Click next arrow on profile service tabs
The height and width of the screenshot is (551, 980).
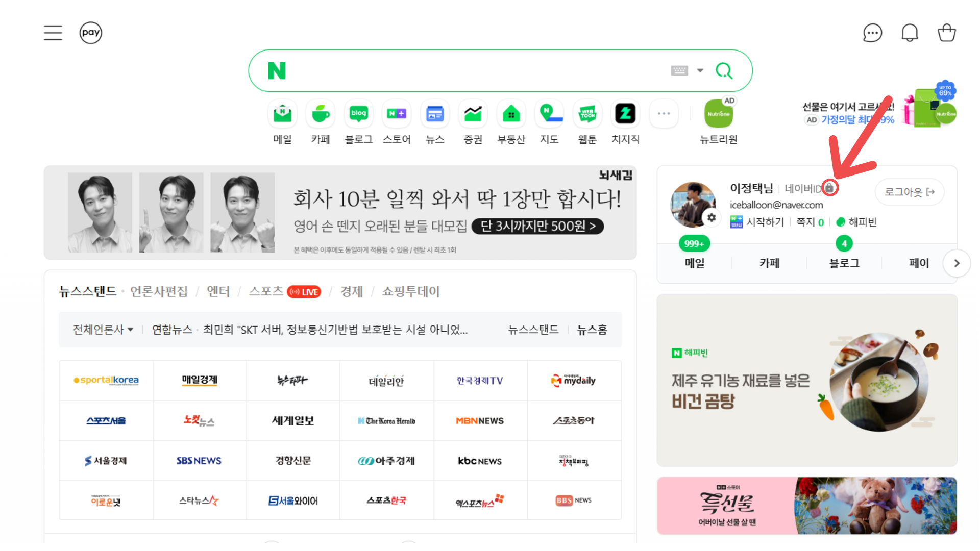957,263
